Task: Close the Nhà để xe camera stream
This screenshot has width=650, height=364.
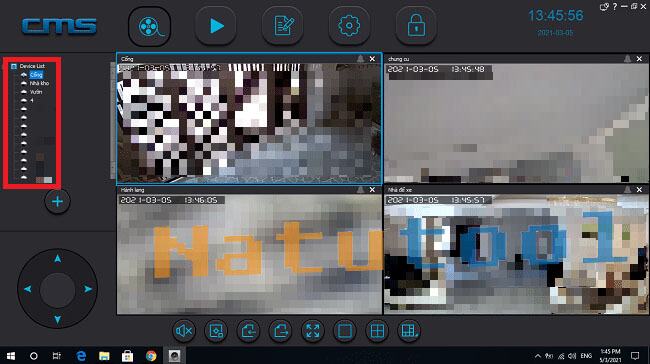Action: [x=639, y=189]
